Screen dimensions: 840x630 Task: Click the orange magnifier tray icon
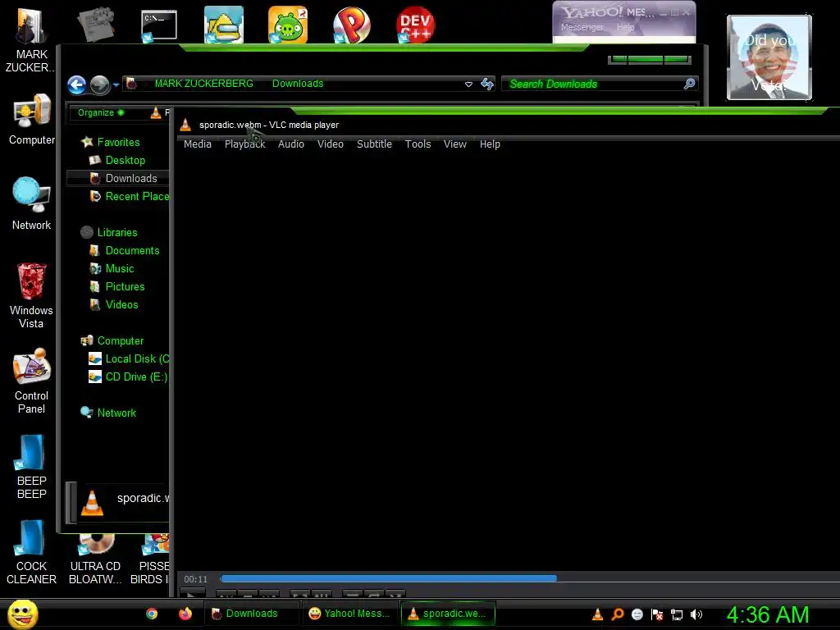[x=617, y=614]
